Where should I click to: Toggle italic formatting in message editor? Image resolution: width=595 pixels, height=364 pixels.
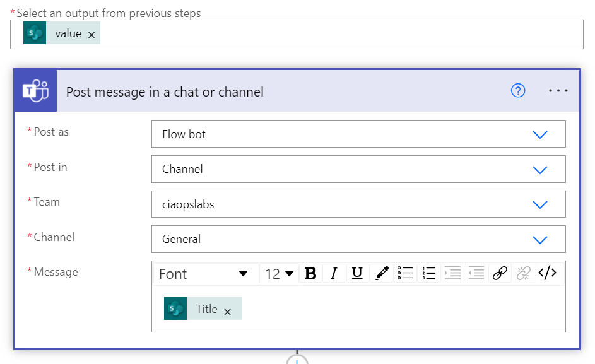(x=334, y=273)
